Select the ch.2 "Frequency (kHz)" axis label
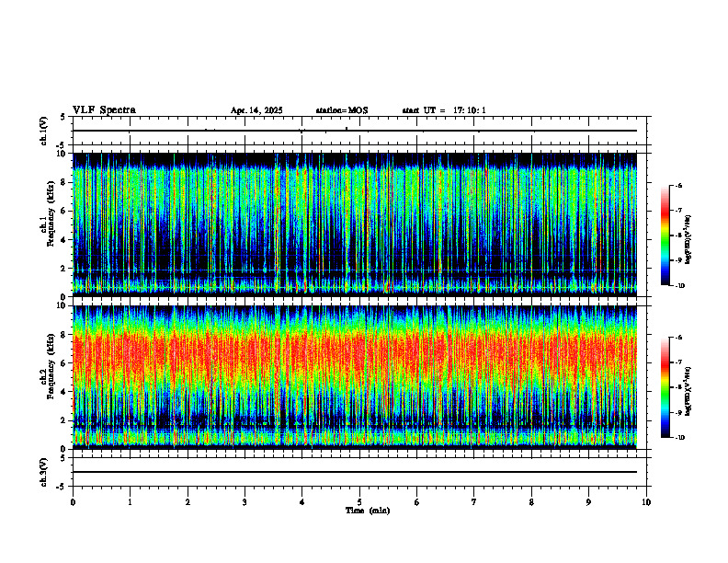The height and width of the screenshot is (563, 728). click(x=51, y=367)
